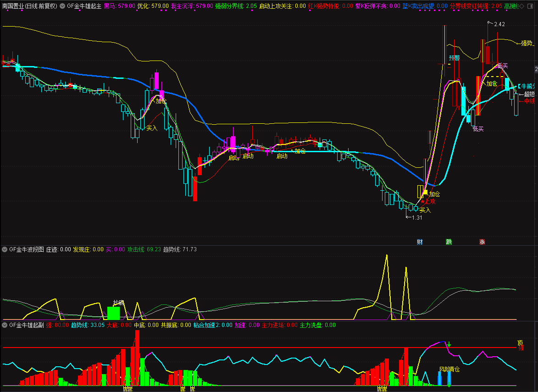Click the 低买 signal label
Screen dimensions: 538x392
click(x=478, y=129)
